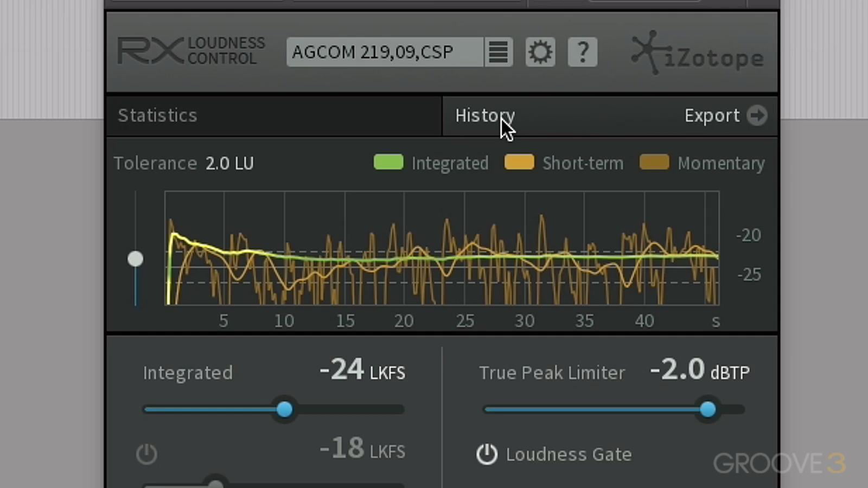Click the Momentary legend label

tap(721, 163)
